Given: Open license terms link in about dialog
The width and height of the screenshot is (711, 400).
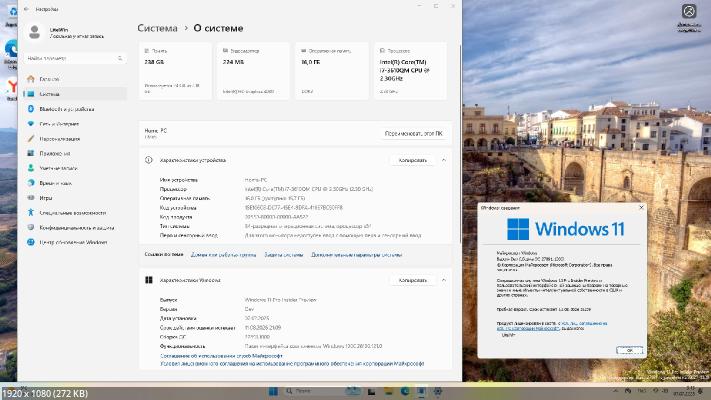Looking at the screenshot, I should (552, 326).
